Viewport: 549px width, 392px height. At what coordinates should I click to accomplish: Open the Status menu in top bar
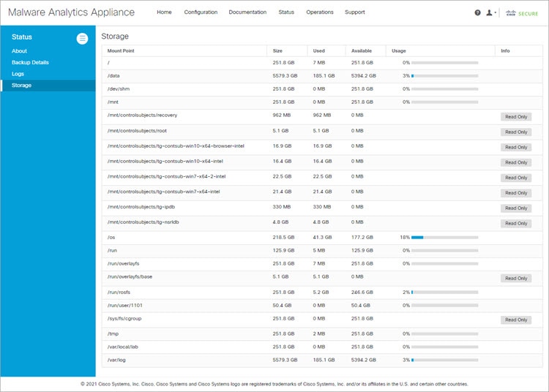(286, 12)
